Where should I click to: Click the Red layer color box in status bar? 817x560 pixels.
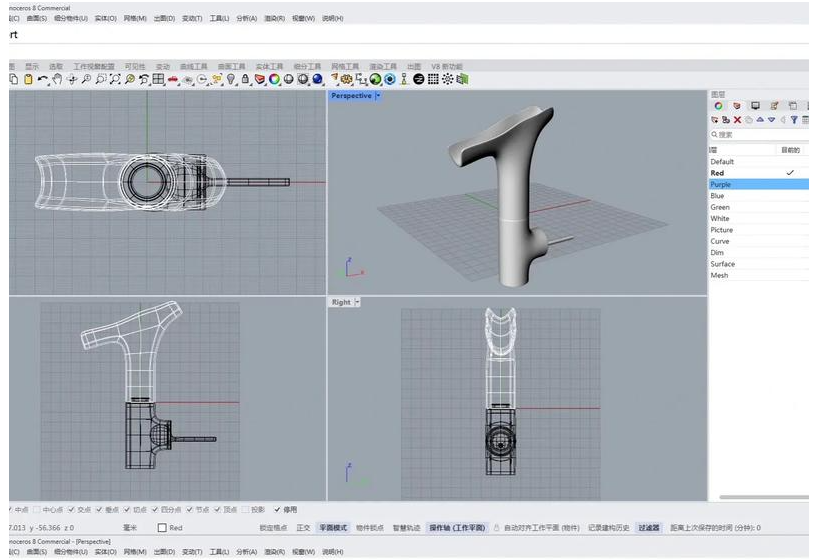point(162,528)
